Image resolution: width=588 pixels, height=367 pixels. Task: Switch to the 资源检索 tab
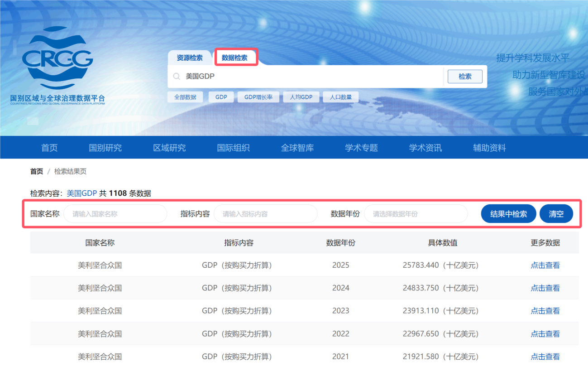coord(190,58)
